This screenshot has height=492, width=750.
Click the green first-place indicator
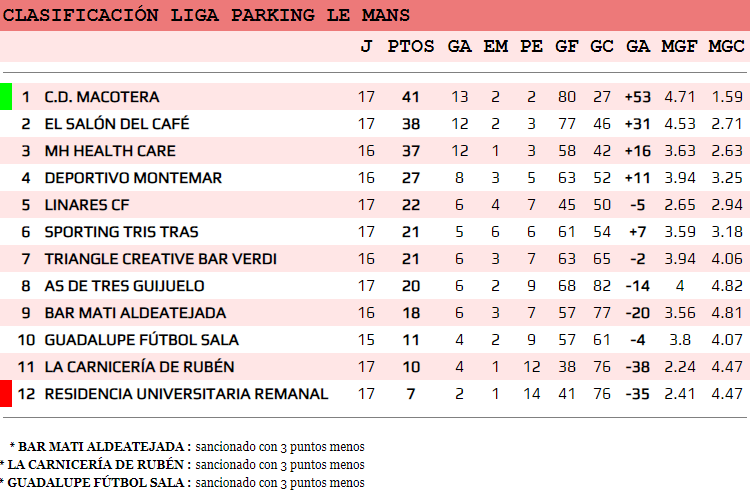[6, 97]
